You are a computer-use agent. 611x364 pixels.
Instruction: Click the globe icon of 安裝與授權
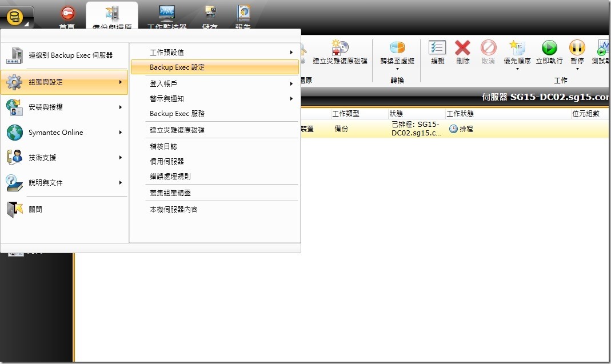coord(14,107)
